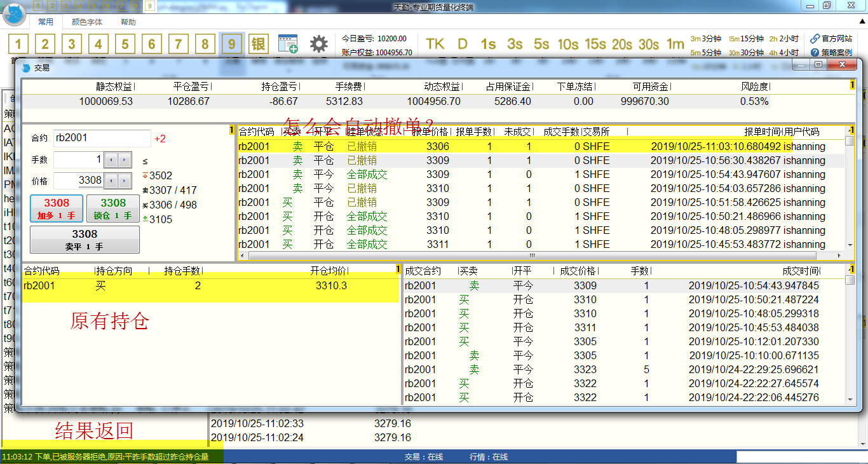Decrease 价格 with the left stepper arrow
Viewport: 868px width, 464px height.
111,181
